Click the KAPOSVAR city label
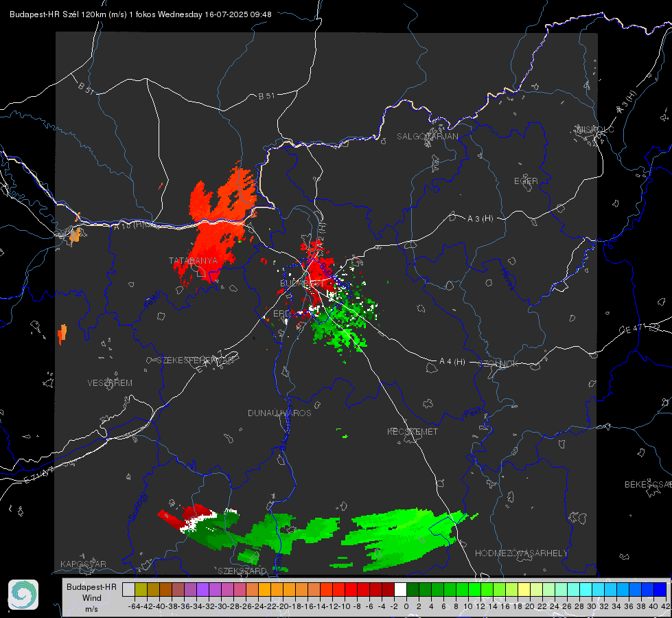The height and width of the screenshot is (618, 672). coord(83,564)
